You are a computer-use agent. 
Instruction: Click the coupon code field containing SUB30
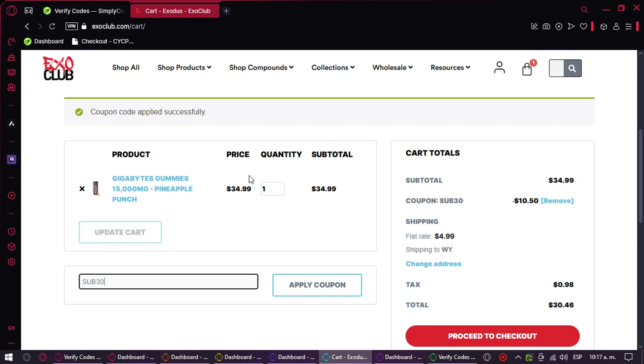click(168, 281)
